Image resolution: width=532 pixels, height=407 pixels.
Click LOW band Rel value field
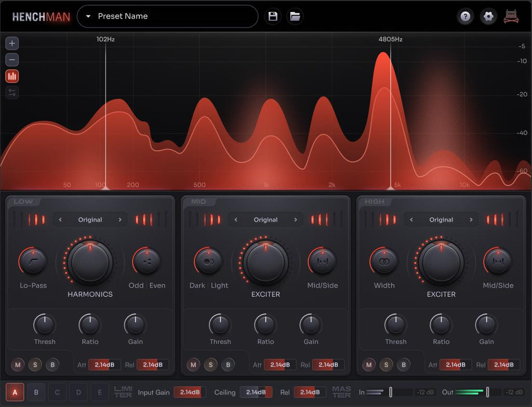(153, 364)
